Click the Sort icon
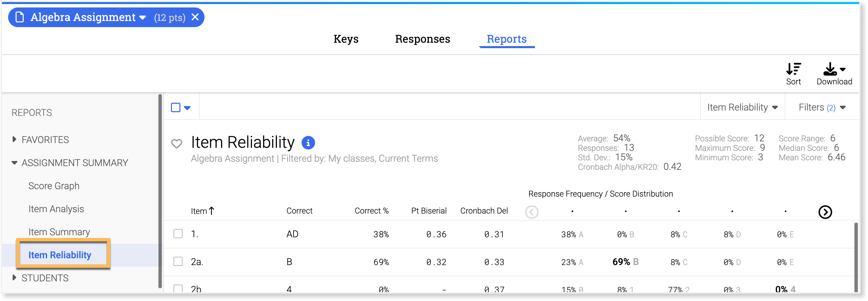The image size is (868, 301). (793, 69)
